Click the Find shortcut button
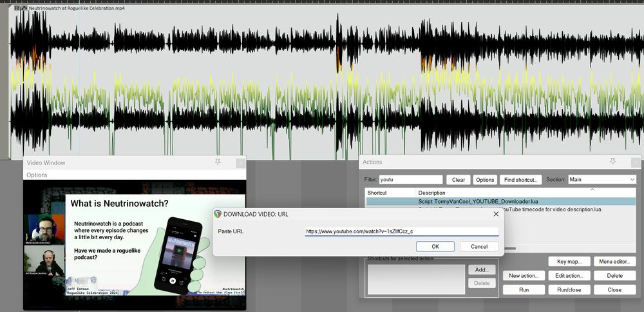This screenshot has height=312, width=644. pos(520,180)
